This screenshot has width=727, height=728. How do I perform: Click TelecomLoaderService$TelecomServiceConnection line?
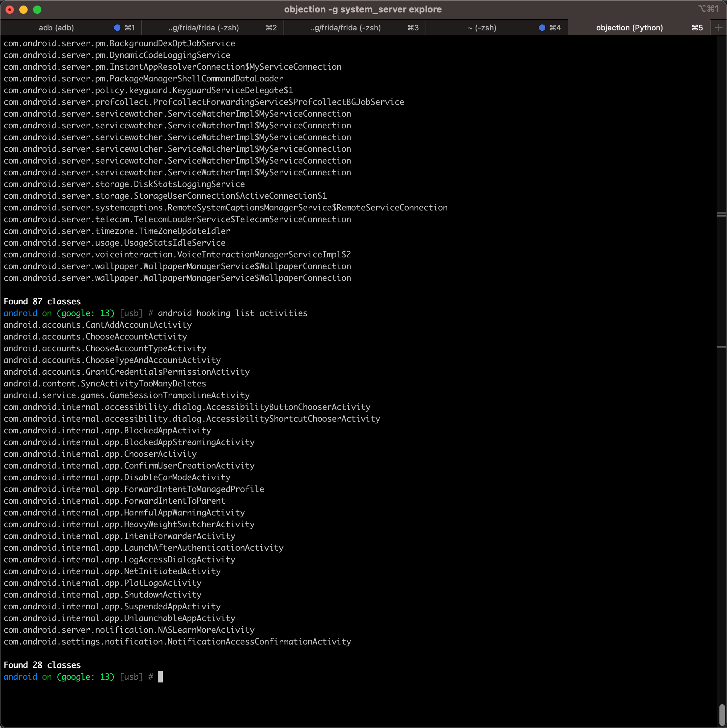(177, 219)
